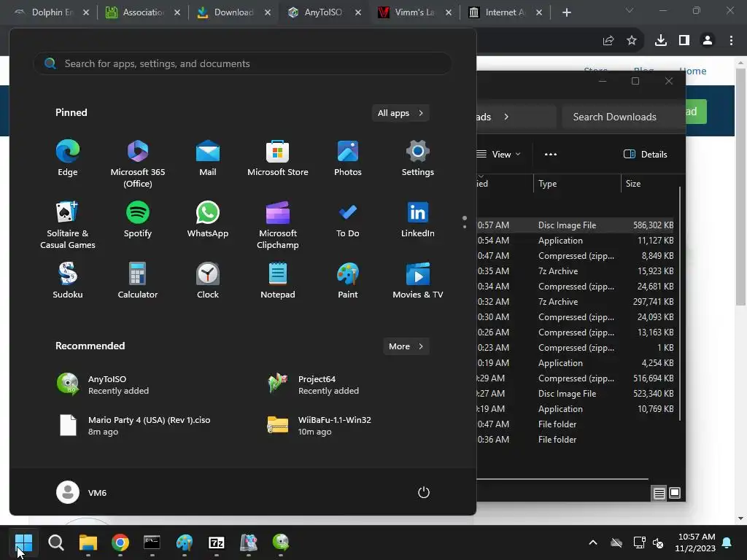Click Search Downloads box in File Explorer
747x560 pixels.
(x=623, y=117)
